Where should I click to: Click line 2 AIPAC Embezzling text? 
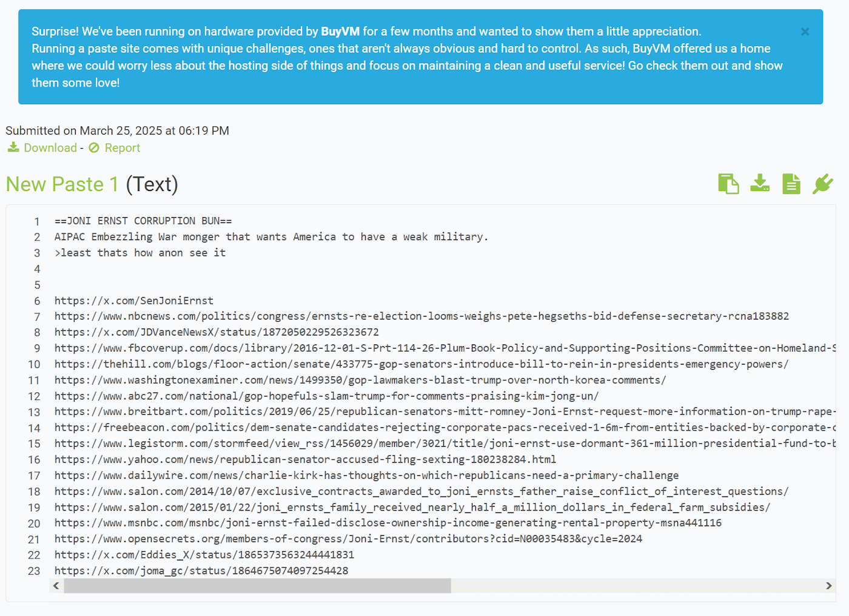[x=271, y=236]
